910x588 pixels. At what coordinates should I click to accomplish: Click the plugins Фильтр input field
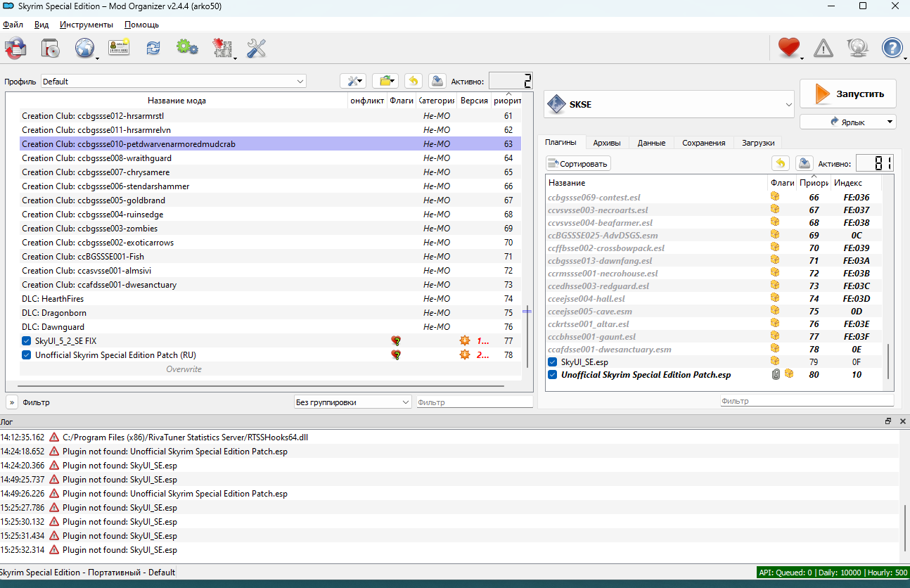[807, 401]
